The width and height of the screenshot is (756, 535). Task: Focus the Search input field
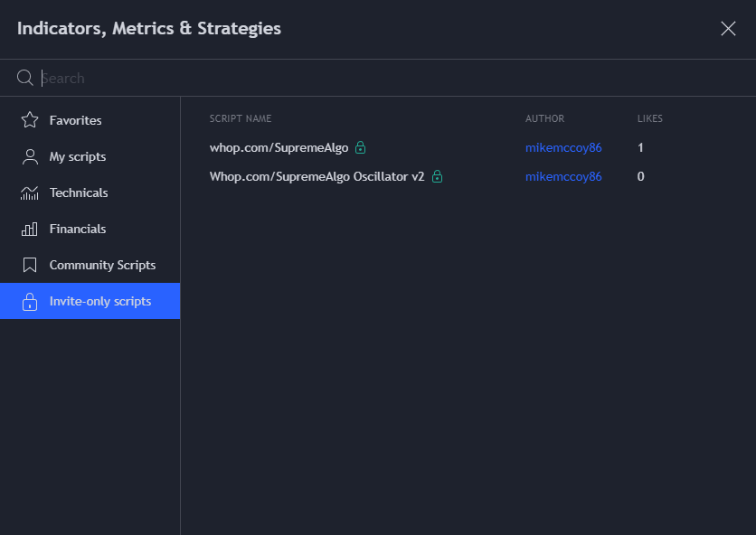395,78
